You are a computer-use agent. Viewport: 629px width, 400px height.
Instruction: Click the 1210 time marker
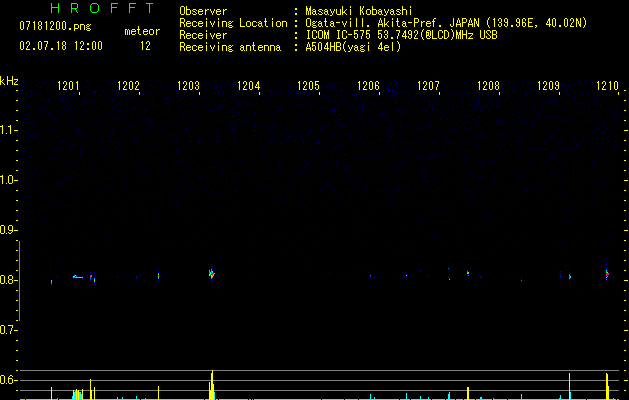pyautogui.click(x=608, y=86)
